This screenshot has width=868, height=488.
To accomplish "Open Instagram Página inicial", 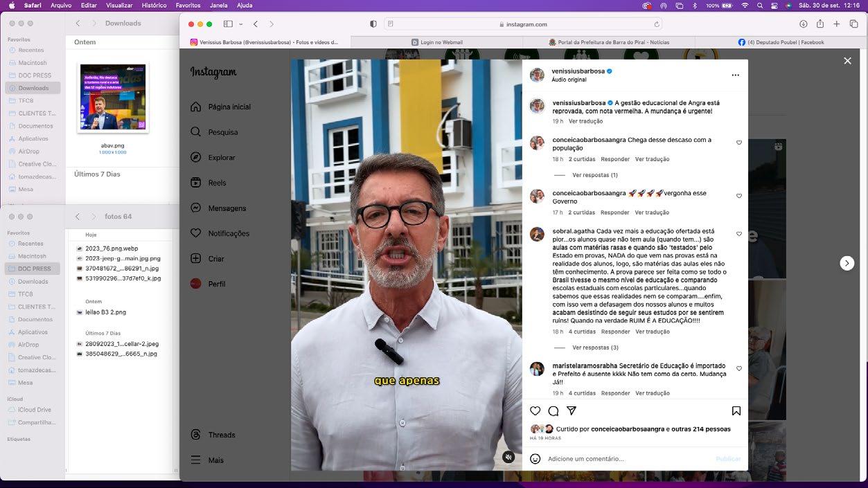I will [220, 107].
